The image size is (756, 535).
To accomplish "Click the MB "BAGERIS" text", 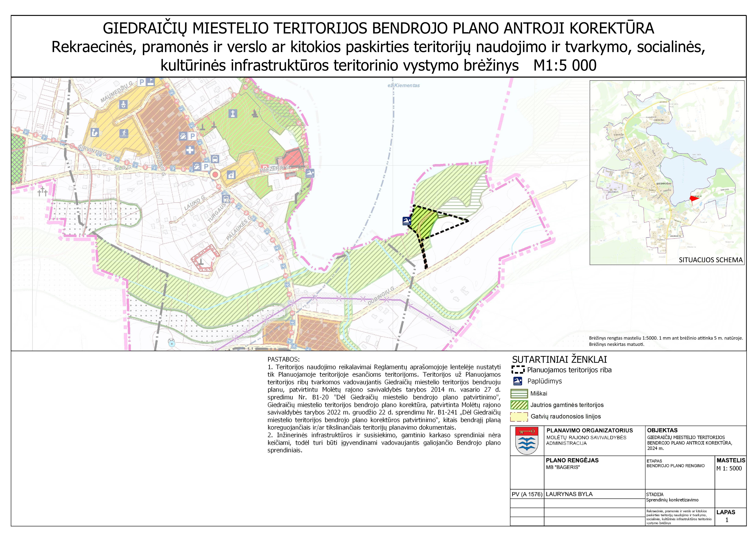I will (x=563, y=467).
